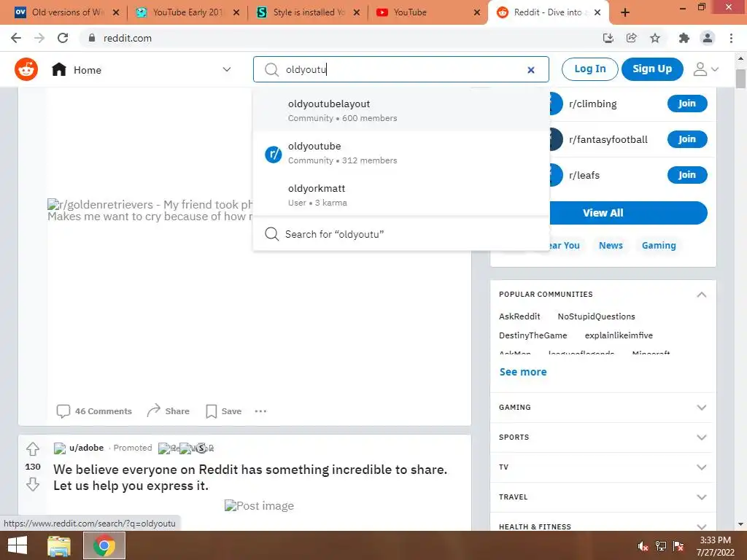
Task: Join the r/leafs community
Action: [x=687, y=175]
